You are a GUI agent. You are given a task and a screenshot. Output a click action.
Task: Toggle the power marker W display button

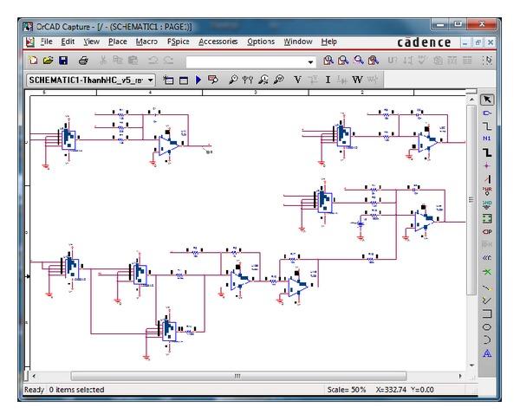(x=356, y=80)
